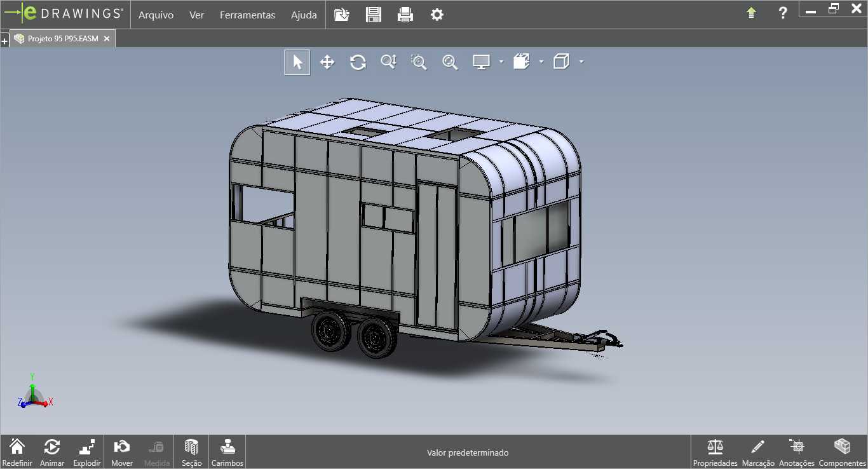Open the options gear icon
This screenshot has height=469, width=868.
437,14
